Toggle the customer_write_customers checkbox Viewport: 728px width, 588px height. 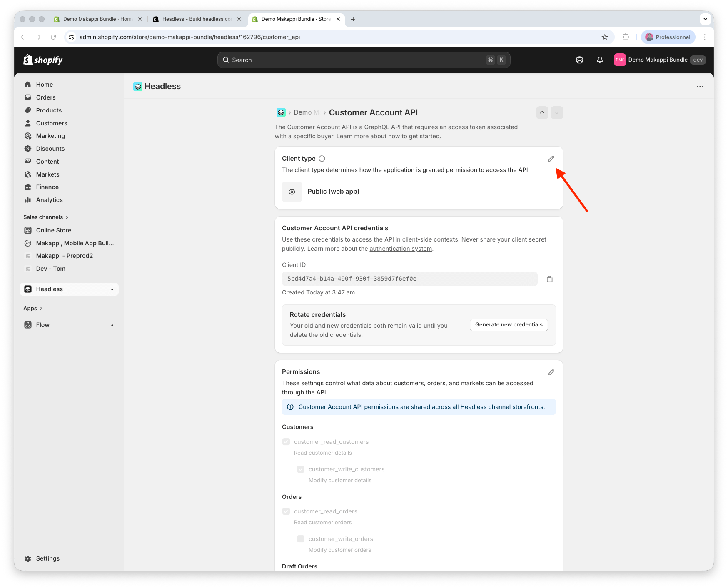click(x=301, y=469)
